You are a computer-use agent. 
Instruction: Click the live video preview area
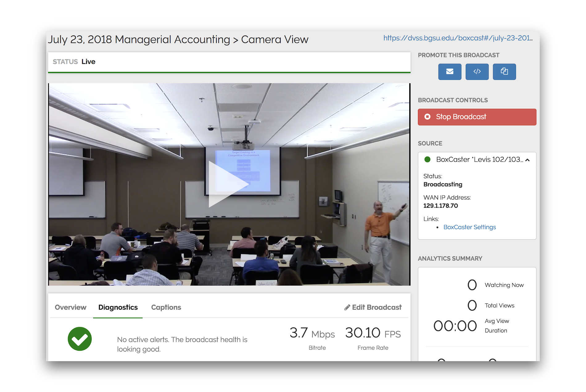click(229, 184)
